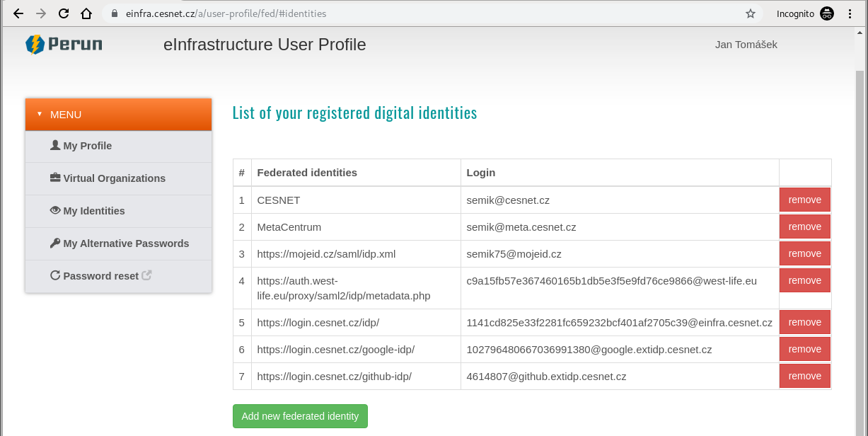Open the Chrome three-dot menu

pyautogui.click(x=850, y=13)
